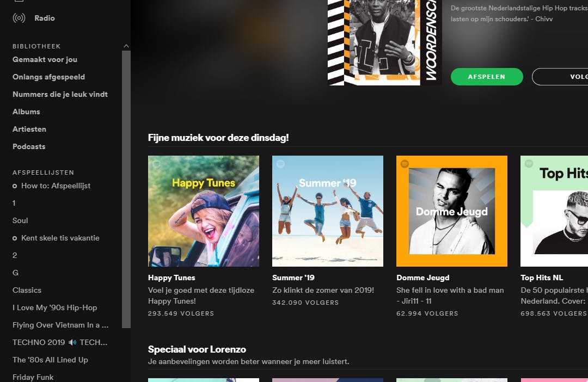Image resolution: width=588 pixels, height=382 pixels.
Task: Click the VOLG follow button
Action: coord(560,77)
